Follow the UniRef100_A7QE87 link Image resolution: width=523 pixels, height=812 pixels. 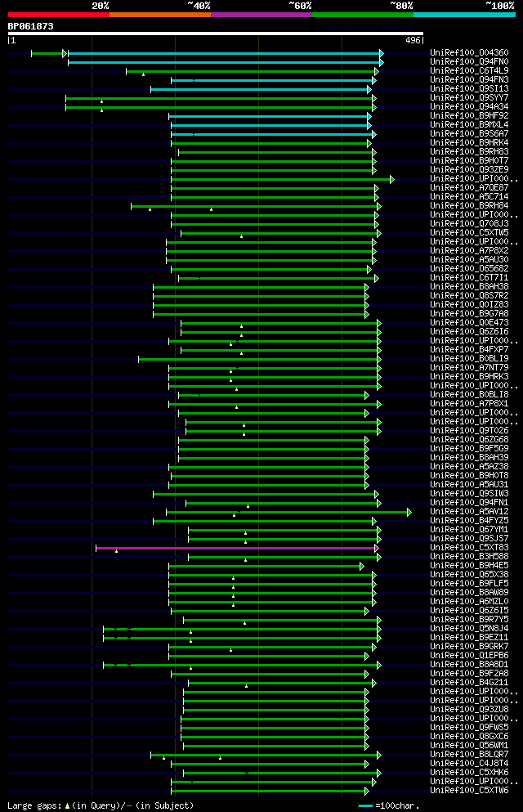tap(469, 187)
